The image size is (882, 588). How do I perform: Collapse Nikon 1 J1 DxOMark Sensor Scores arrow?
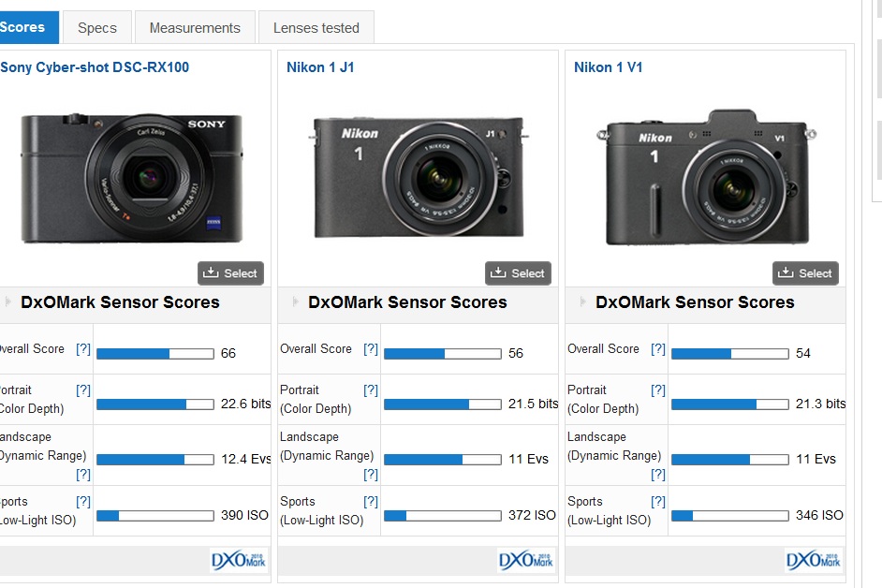pos(295,301)
